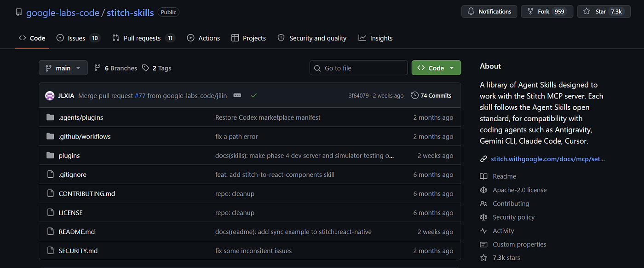Open commit hash 3f64079

(x=359, y=96)
